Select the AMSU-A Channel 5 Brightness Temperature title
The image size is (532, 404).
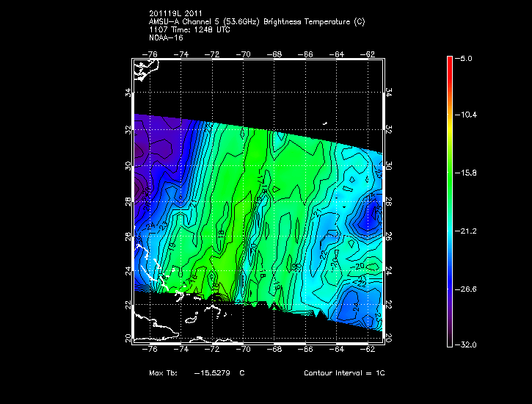point(257,22)
